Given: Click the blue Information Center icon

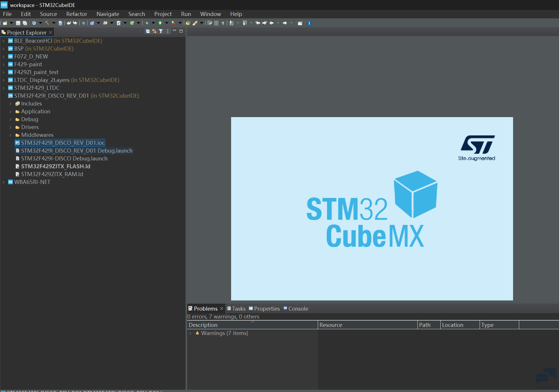Looking at the screenshot, I should pyautogui.click(x=309, y=23).
